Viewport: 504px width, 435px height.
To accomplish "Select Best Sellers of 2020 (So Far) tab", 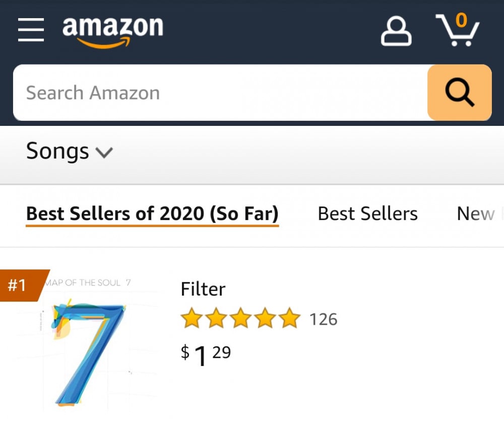I will 152,214.
